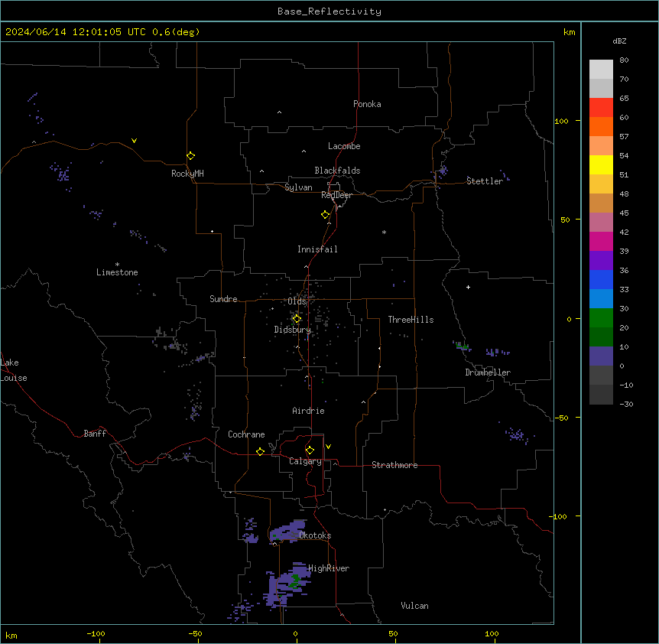Choose the light gray 80-70 dBZ swatch
This screenshot has height=644, width=659.
[601, 70]
